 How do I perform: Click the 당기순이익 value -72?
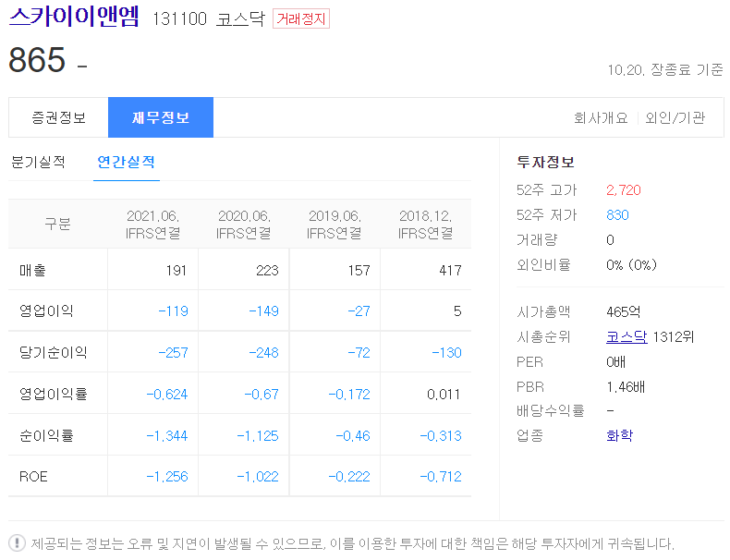[x=359, y=352]
